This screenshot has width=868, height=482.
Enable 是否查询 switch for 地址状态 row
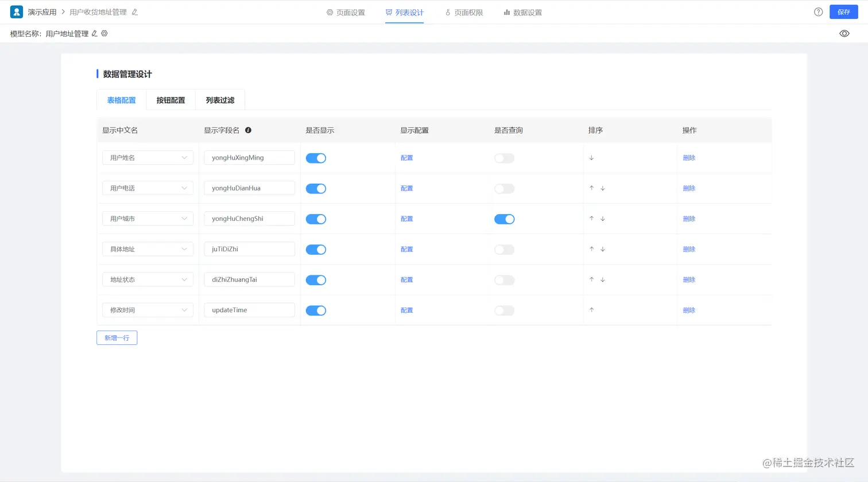coord(505,280)
